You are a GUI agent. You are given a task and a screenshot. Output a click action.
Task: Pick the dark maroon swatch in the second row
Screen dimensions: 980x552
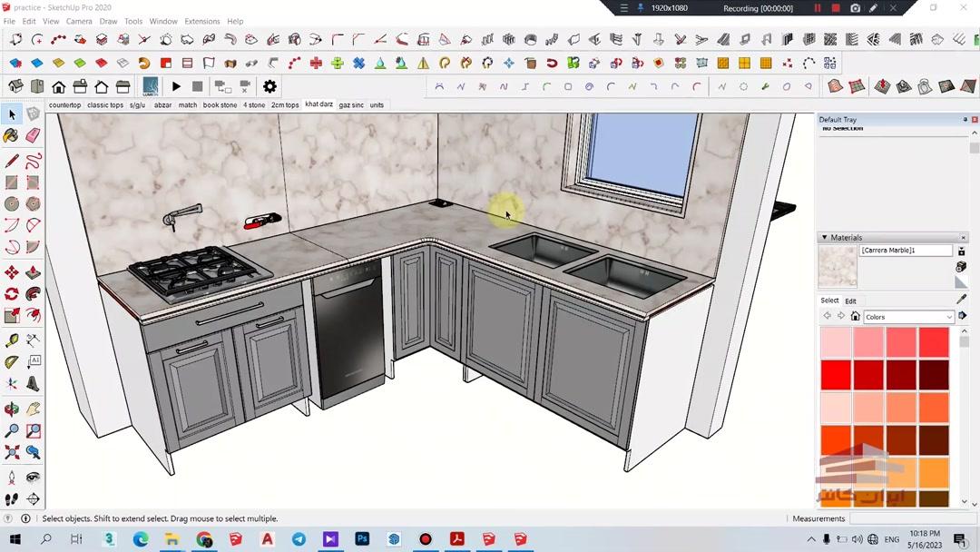pos(934,375)
